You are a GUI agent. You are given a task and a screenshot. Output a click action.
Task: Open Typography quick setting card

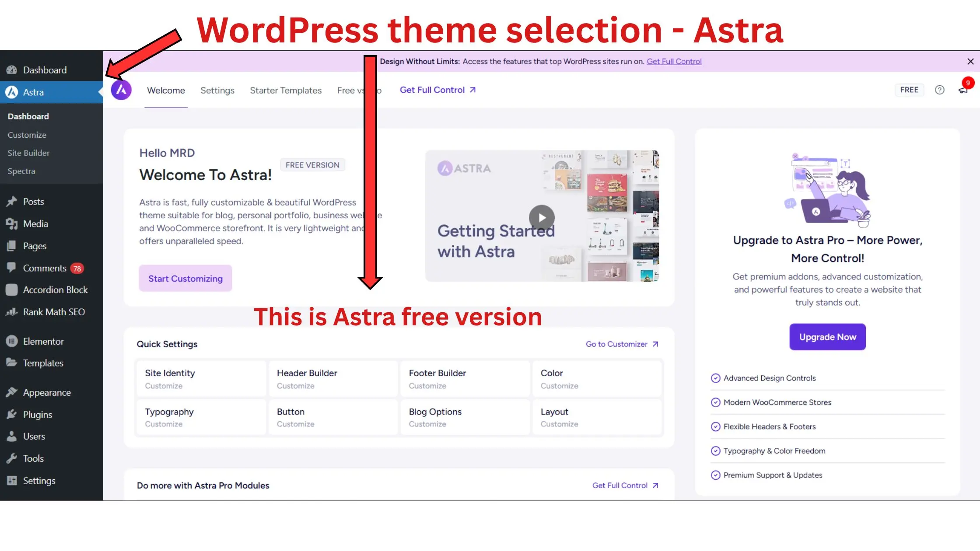point(201,418)
